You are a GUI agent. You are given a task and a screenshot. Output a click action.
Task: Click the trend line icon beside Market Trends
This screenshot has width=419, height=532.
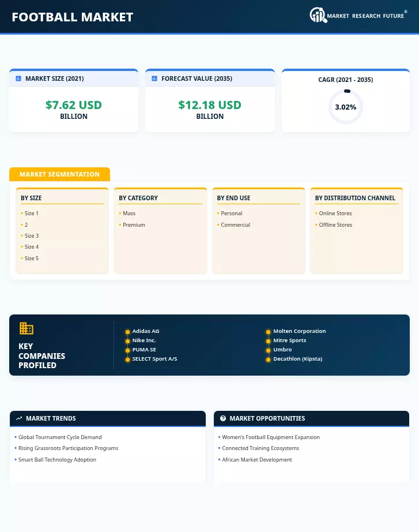click(x=19, y=418)
